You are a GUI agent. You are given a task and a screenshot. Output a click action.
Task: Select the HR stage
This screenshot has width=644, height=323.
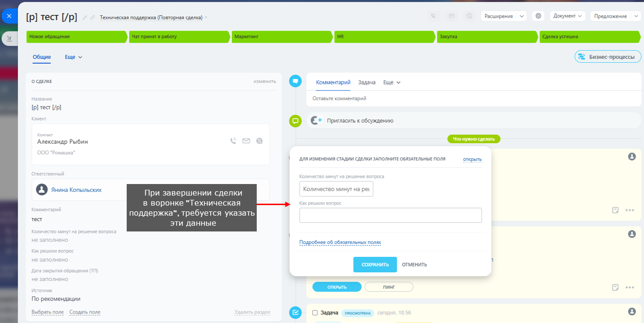tap(385, 36)
